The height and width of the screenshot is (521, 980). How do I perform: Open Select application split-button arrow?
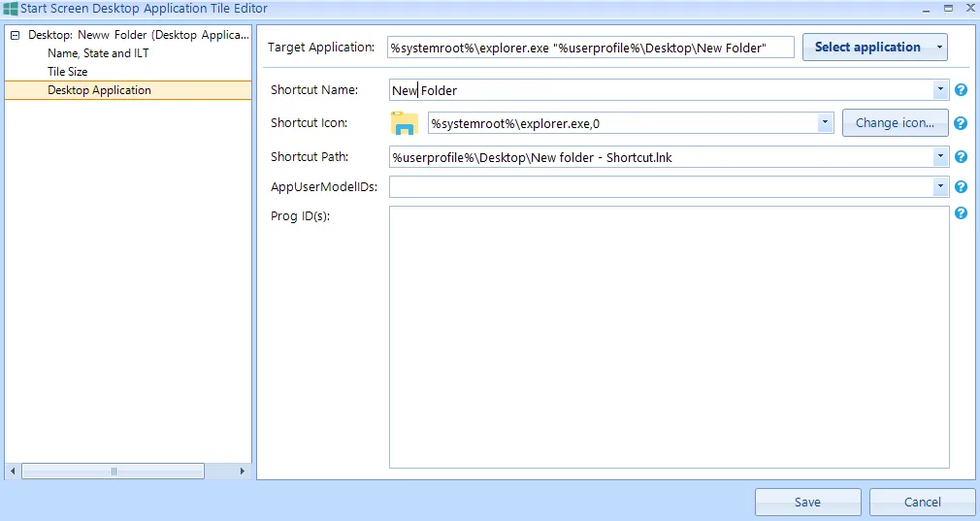point(938,48)
